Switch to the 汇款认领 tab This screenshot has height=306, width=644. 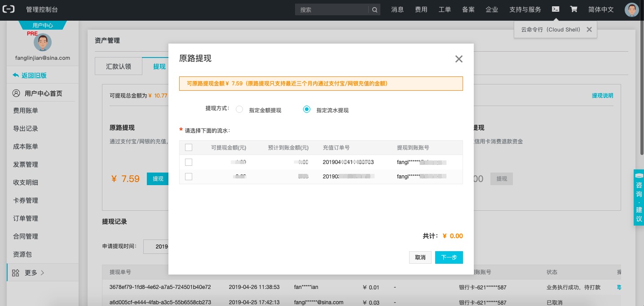(x=119, y=66)
